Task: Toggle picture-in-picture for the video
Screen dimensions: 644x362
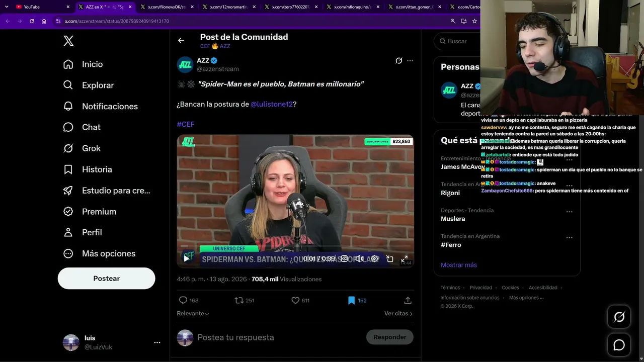Action: tap(389, 258)
